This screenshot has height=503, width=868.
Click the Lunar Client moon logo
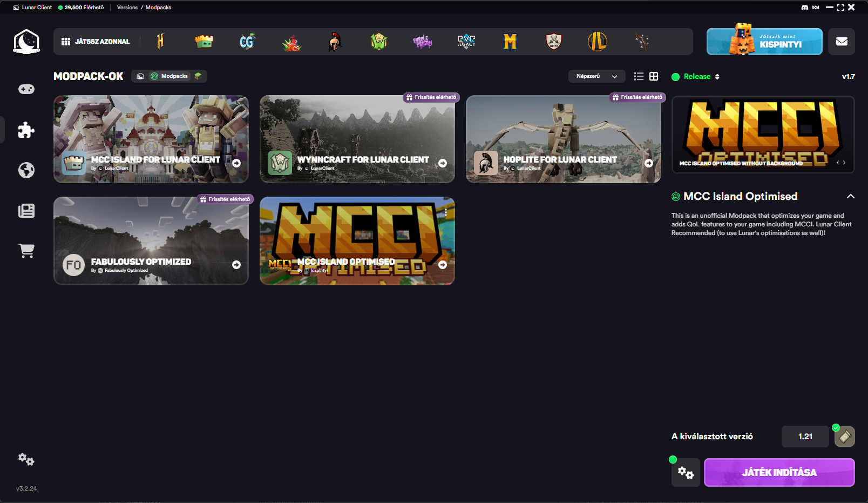[x=26, y=42]
